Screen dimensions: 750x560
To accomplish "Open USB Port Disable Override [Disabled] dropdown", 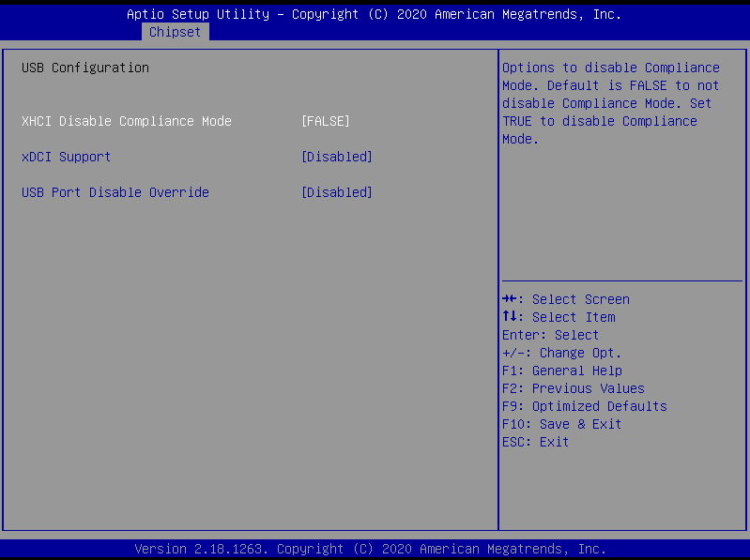I will 336,192.
